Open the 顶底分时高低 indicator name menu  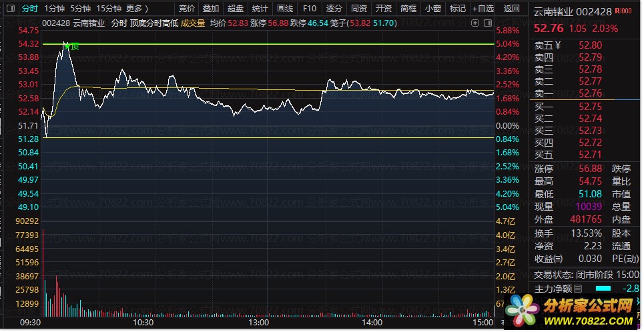[x=154, y=23]
